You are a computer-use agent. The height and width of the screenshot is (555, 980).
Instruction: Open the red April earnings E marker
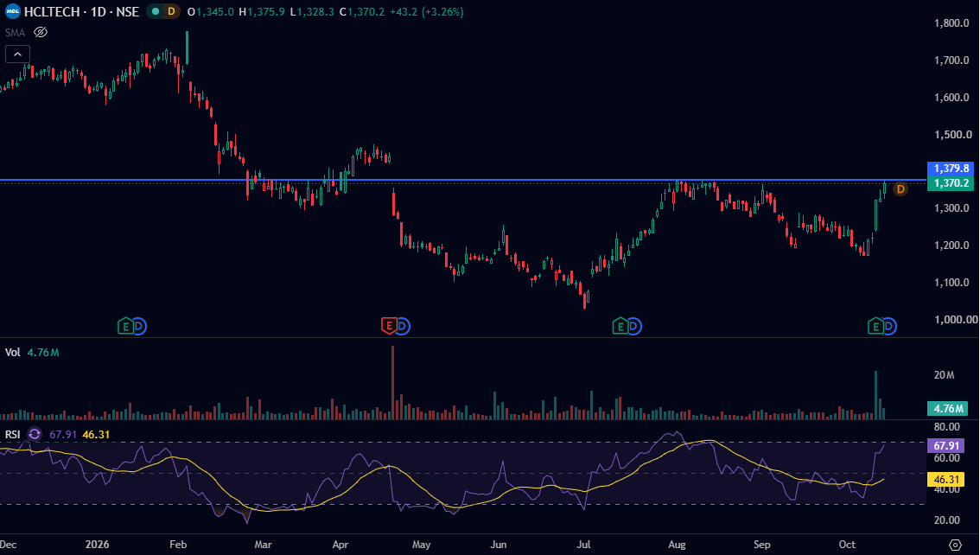coord(389,326)
